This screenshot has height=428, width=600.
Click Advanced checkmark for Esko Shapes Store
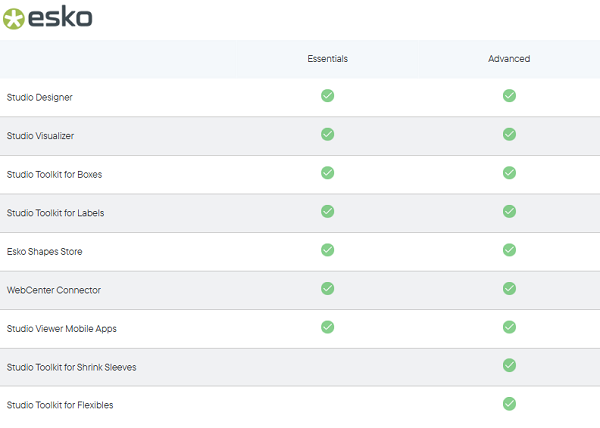pyautogui.click(x=509, y=250)
